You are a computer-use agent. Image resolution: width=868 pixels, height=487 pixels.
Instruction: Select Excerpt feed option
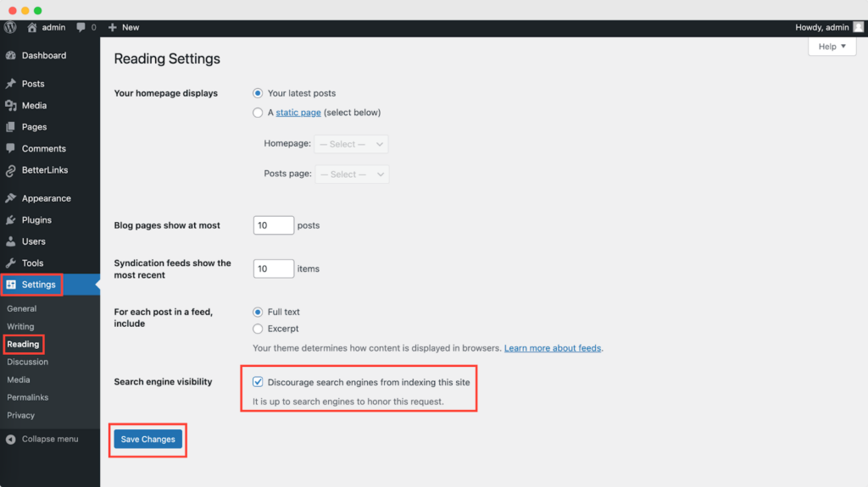point(258,329)
